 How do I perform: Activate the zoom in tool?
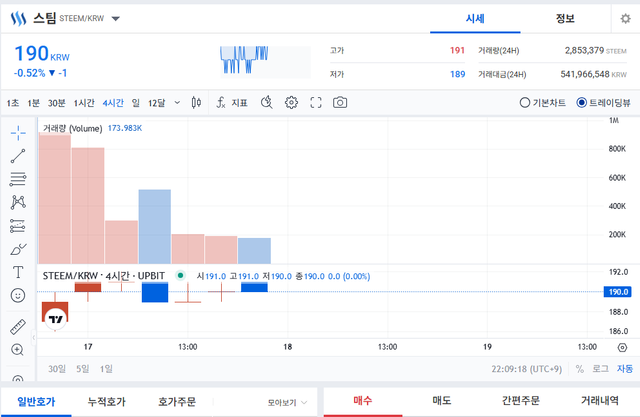tap(18, 350)
